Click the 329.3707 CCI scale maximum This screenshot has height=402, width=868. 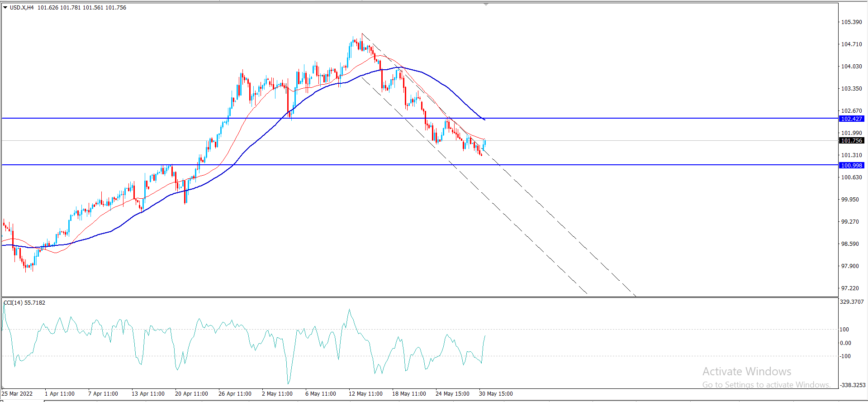coord(851,302)
